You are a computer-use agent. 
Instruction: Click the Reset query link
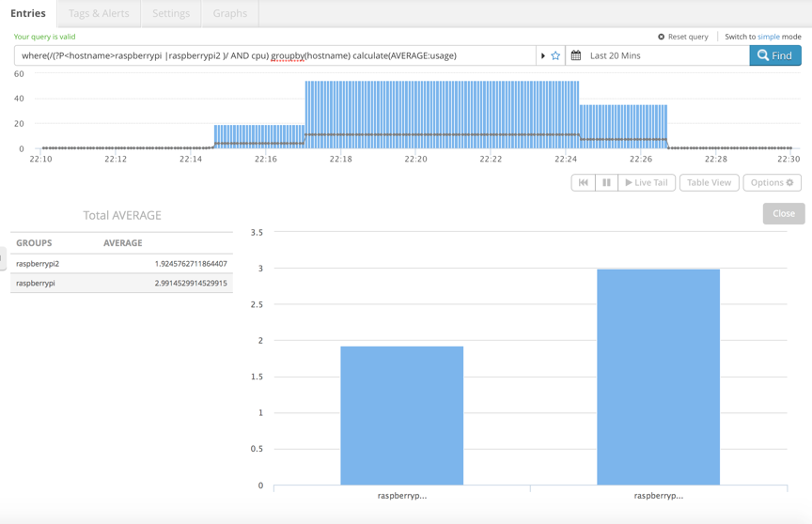[x=683, y=37]
